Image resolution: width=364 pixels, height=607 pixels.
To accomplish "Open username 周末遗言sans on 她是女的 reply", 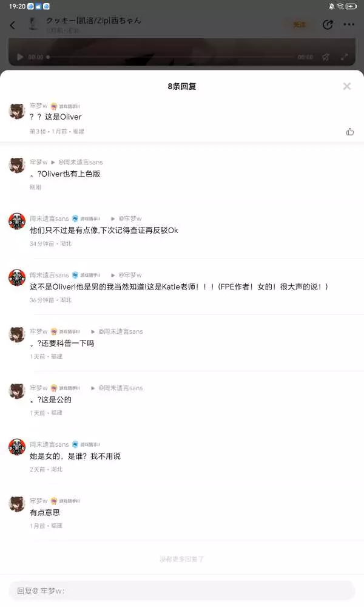I will click(49, 444).
